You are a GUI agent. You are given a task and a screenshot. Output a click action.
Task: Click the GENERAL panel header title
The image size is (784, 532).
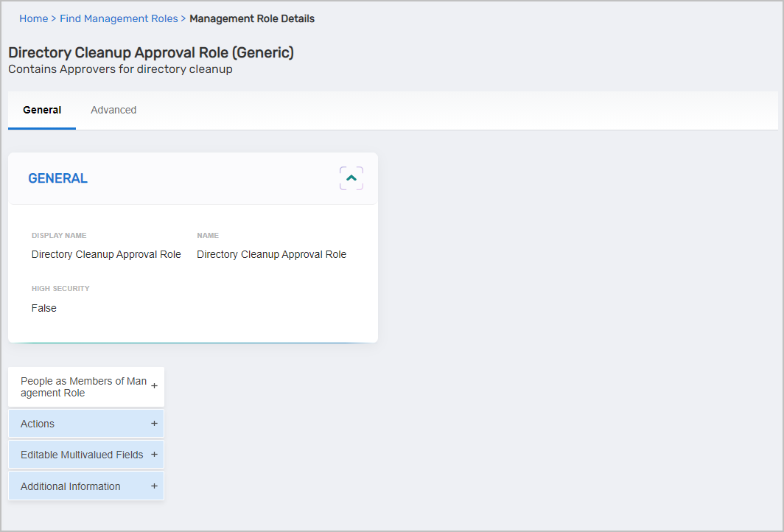pyautogui.click(x=57, y=178)
